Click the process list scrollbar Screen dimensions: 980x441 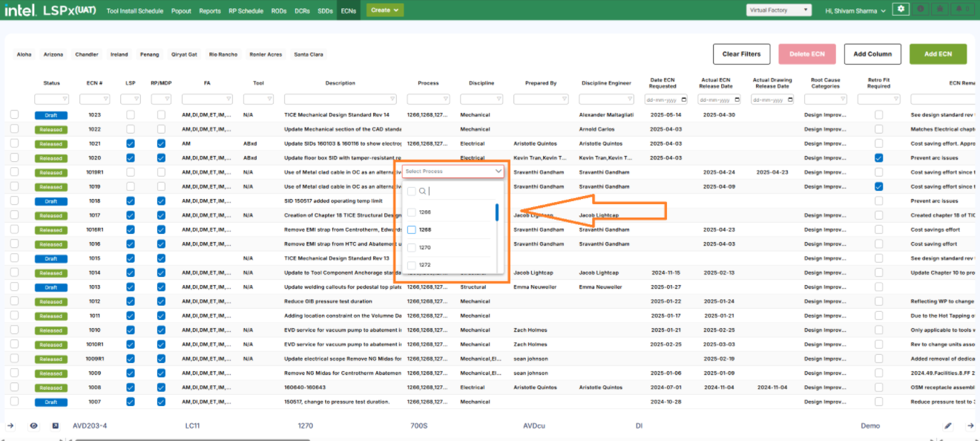coord(497,212)
